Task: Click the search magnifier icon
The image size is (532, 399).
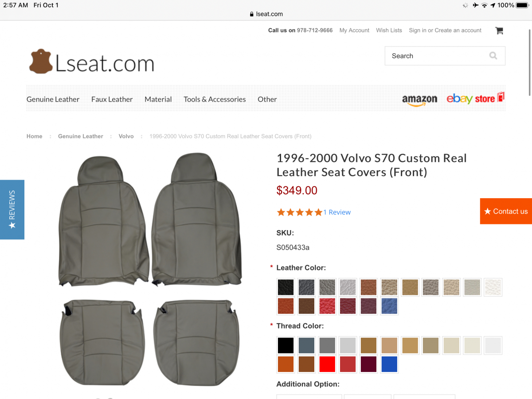Action: click(493, 56)
